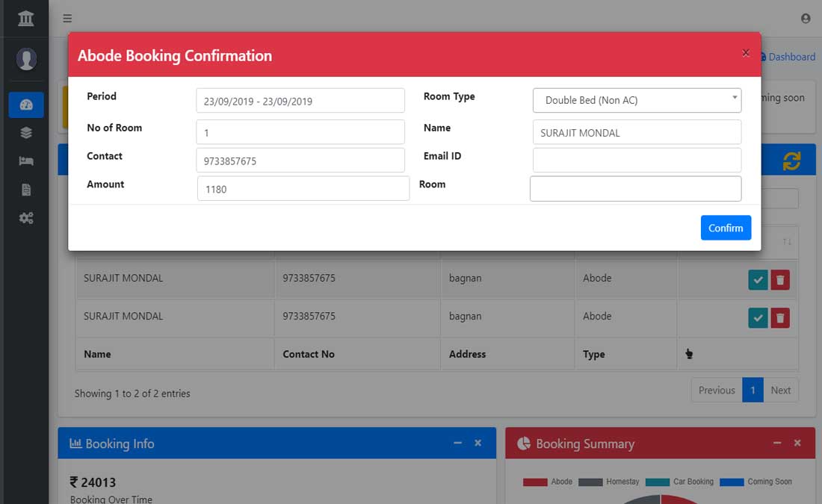
Task: Approve SURAJIT MONDAL's booking via green checkmark
Action: tap(758, 279)
